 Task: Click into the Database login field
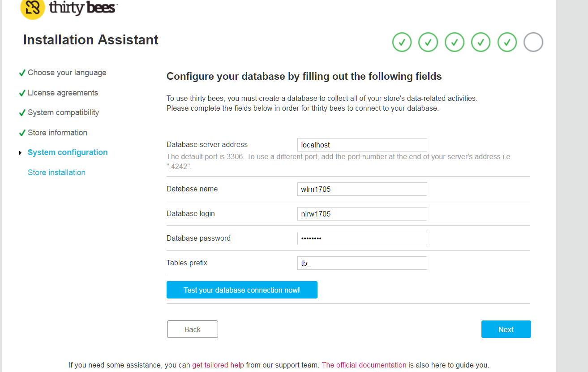[362, 214]
